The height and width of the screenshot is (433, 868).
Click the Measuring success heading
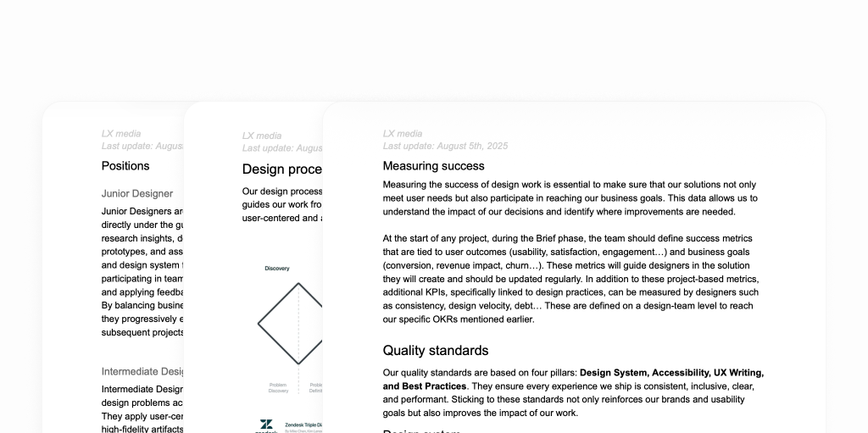click(x=433, y=166)
